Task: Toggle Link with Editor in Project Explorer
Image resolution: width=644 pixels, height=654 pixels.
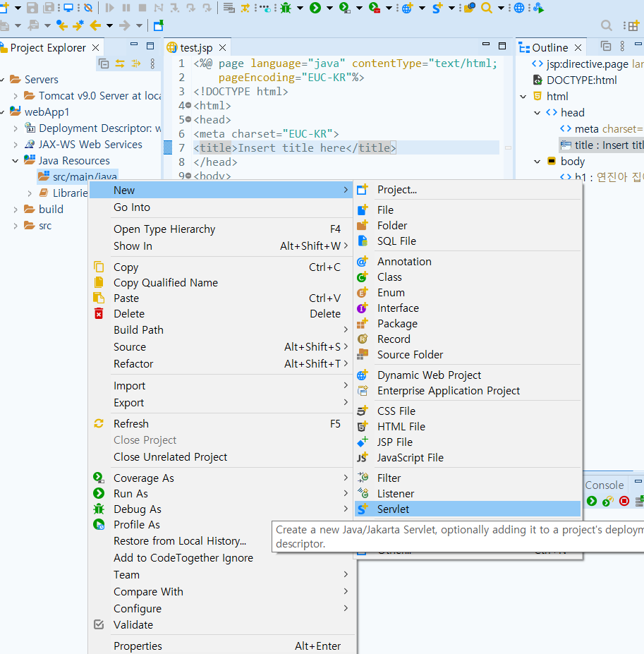Action: point(120,63)
